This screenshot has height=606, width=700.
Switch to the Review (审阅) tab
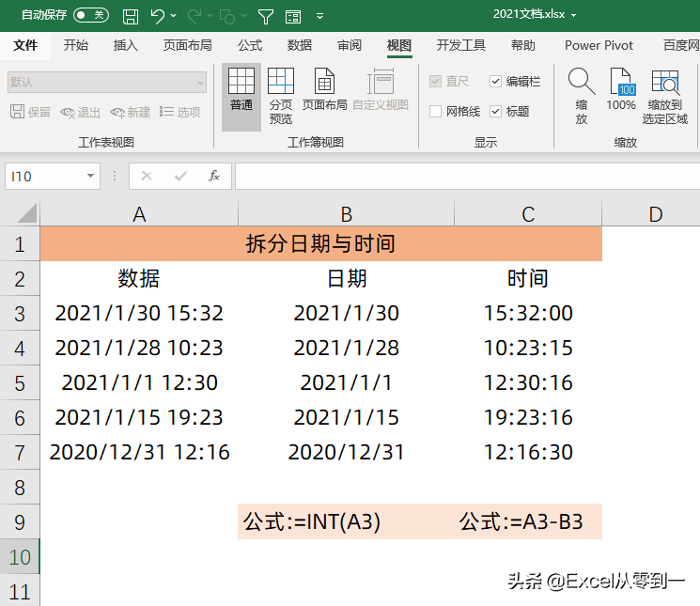pyautogui.click(x=350, y=45)
